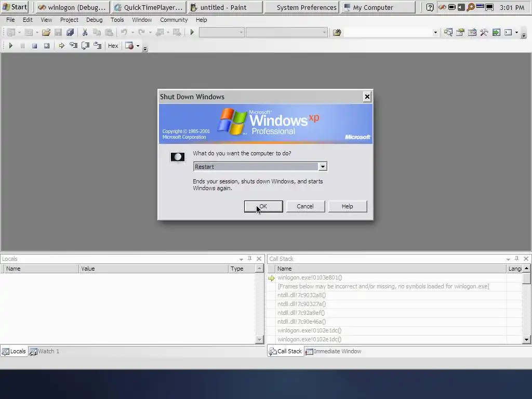
Task: Switch to untitled - Paint taskbar button
Action: pyautogui.click(x=225, y=7)
